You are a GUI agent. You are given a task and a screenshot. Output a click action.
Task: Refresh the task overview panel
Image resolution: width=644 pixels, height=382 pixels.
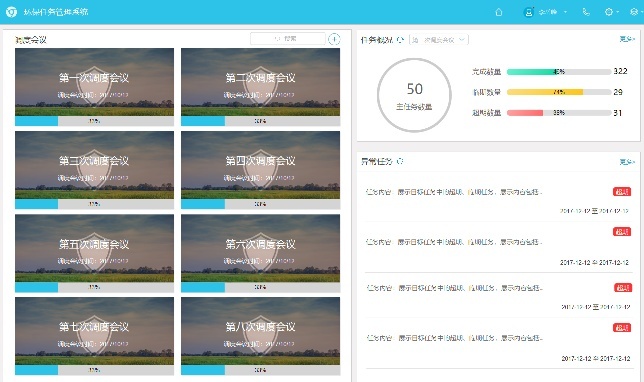coord(401,40)
